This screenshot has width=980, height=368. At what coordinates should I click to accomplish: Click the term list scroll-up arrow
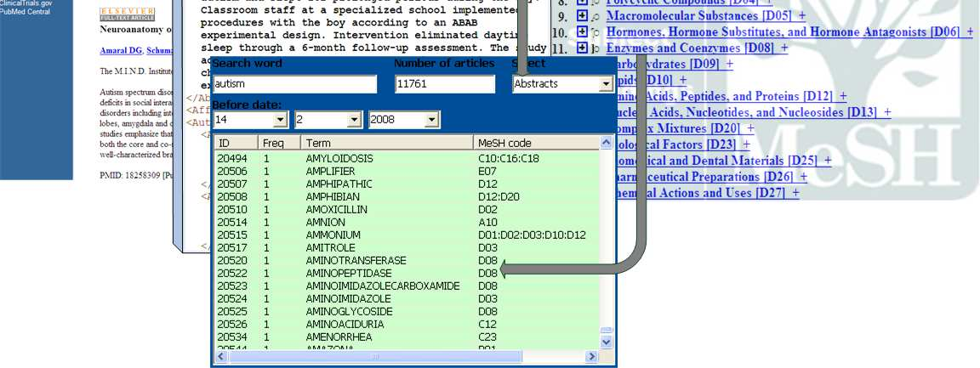click(607, 143)
